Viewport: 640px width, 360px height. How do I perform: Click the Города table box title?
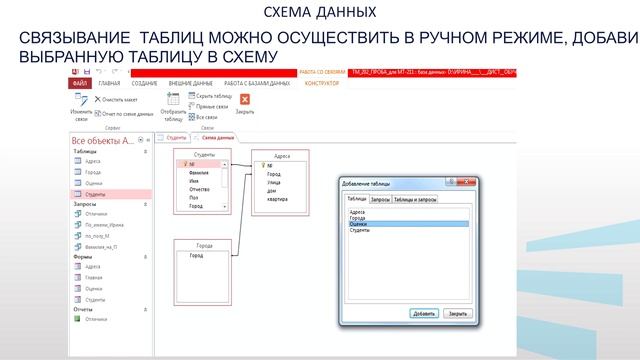[x=204, y=246]
